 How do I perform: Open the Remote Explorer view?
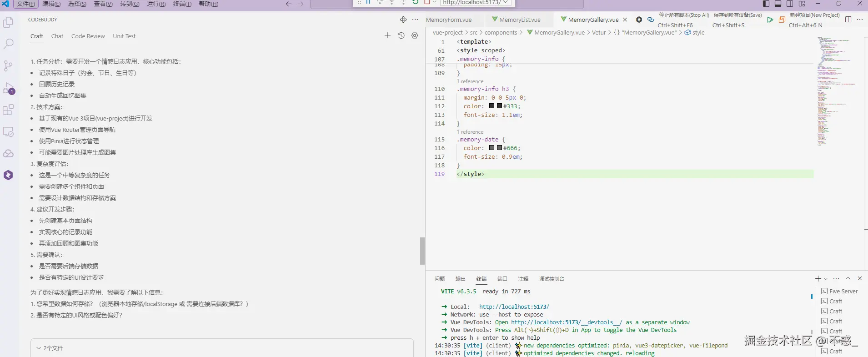(x=8, y=132)
